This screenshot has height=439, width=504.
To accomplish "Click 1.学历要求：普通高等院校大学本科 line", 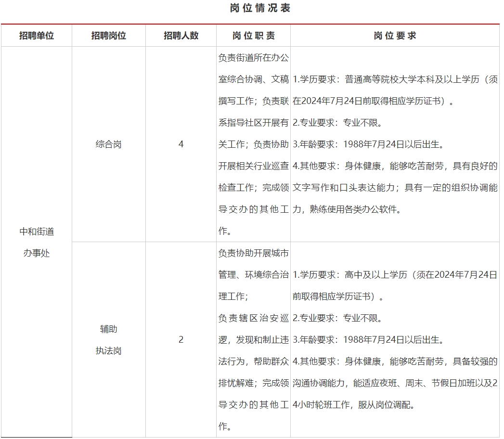I will click(395, 79).
